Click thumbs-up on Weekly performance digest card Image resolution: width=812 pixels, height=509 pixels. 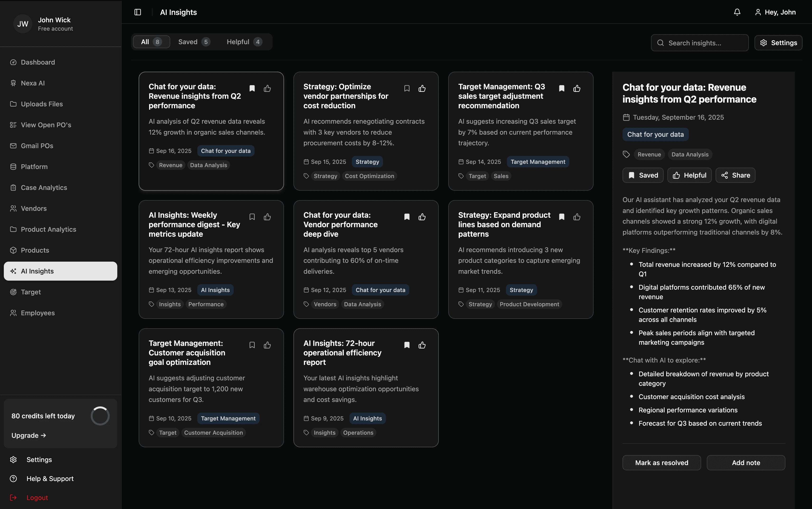point(267,217)
